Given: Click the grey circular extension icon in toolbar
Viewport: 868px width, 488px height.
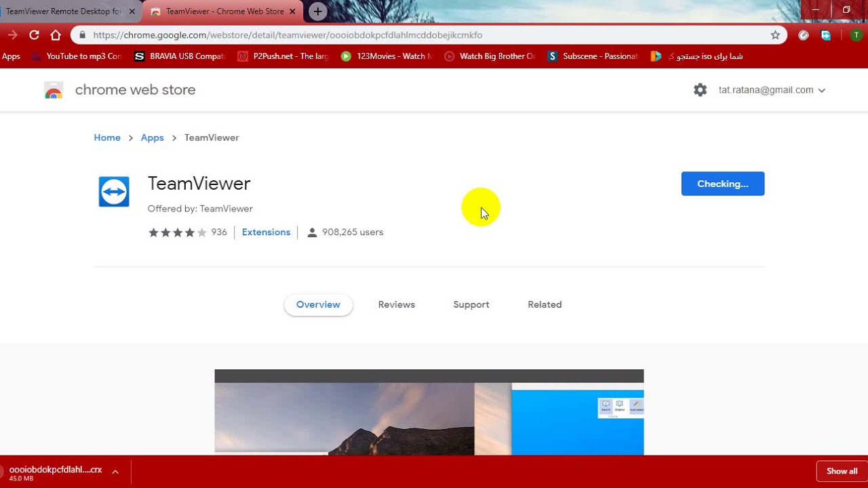Looking at the screenshot, I should [x=804, y=35].
